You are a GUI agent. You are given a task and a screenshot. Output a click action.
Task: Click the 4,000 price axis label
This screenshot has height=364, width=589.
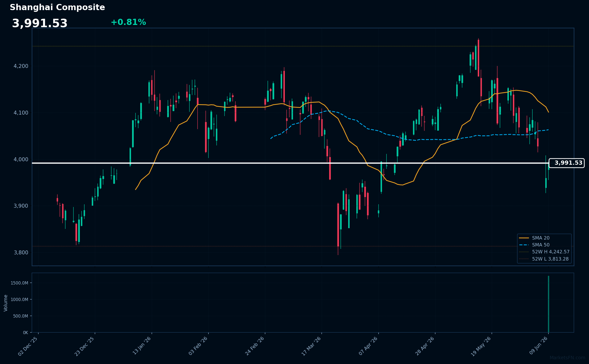(21, 160)
